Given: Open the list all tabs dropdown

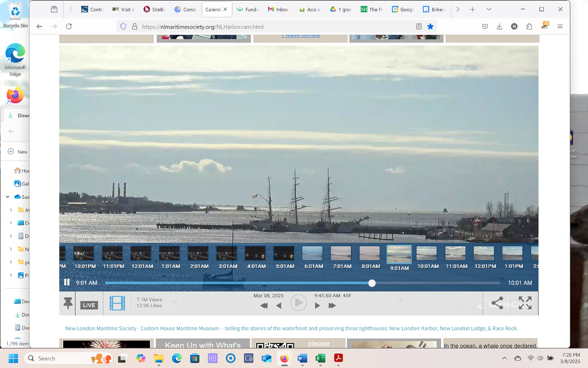Looking at the screenshot, I should point(489,9).
